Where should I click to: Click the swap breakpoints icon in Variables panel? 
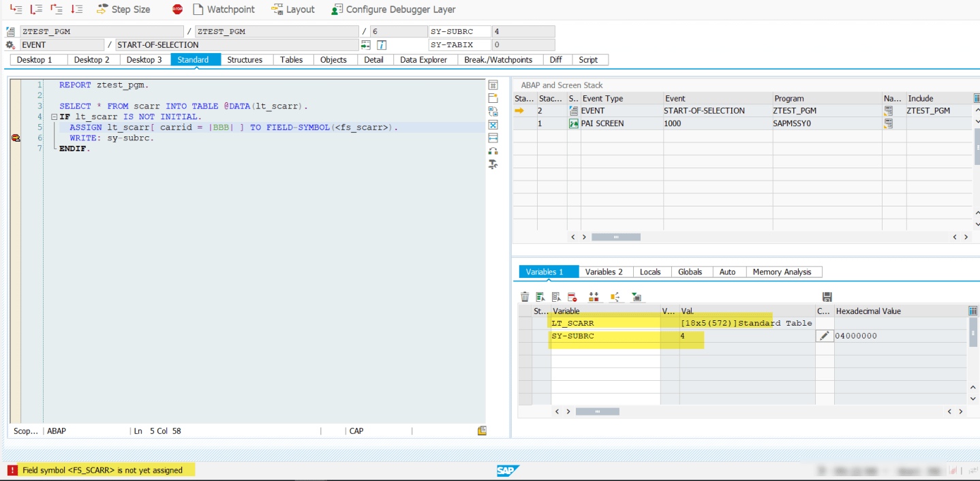593,296
